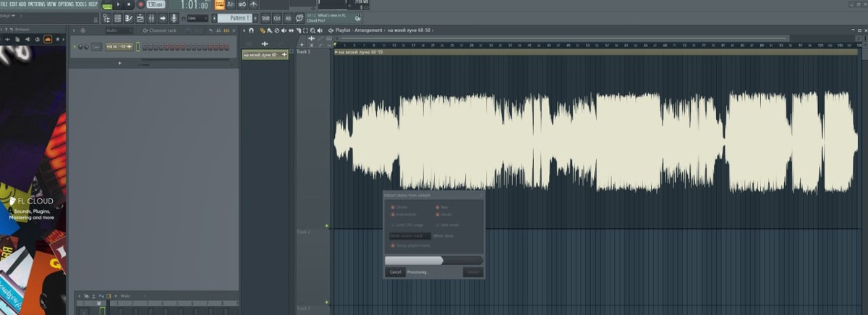This screenshot has width=868, height=315.
Task: Click the tempo field showing 130
Action: [156, 4]
